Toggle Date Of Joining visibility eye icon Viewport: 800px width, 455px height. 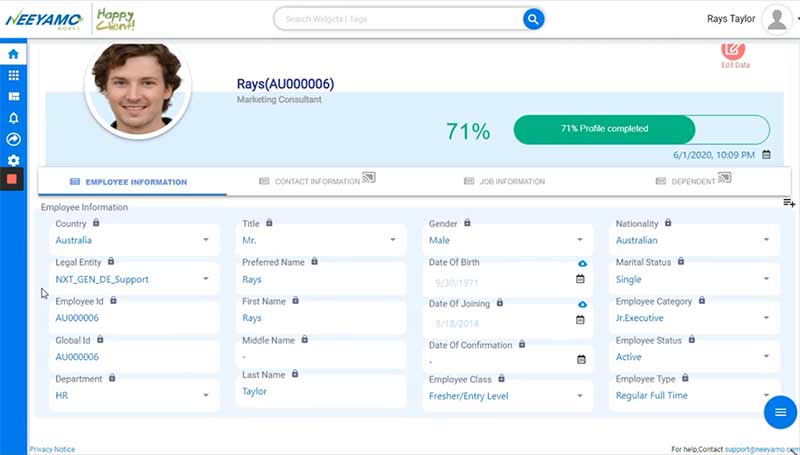(x=581, y=304)
